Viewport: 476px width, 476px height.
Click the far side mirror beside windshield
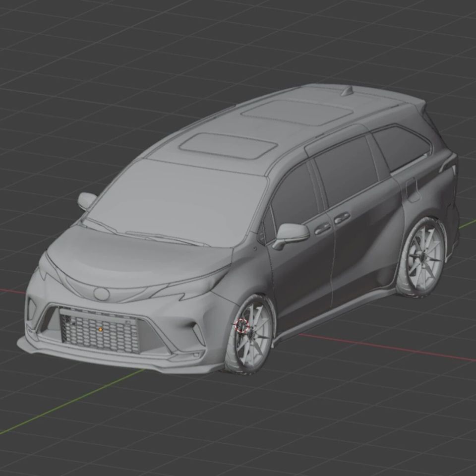pyautogui.click(x=86, y=200)
